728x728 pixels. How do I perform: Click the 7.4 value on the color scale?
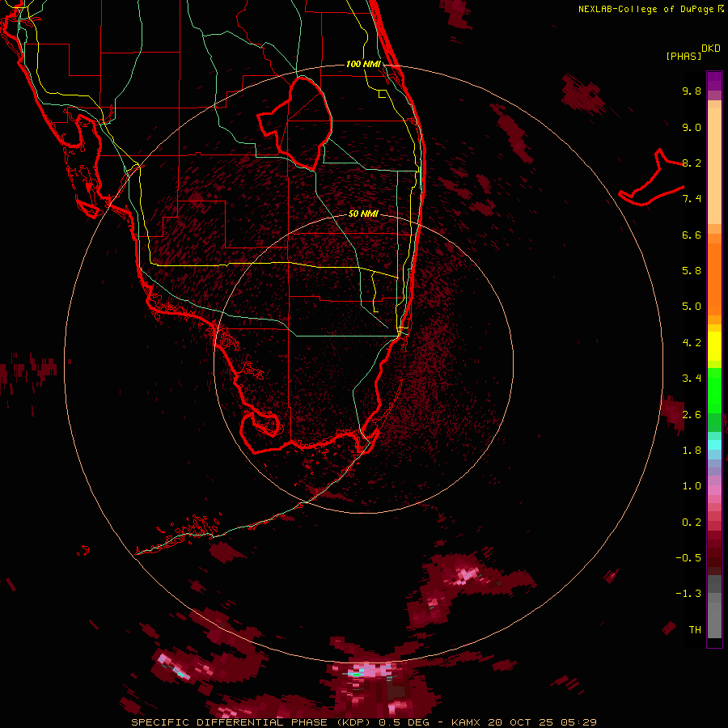[692, 199]
